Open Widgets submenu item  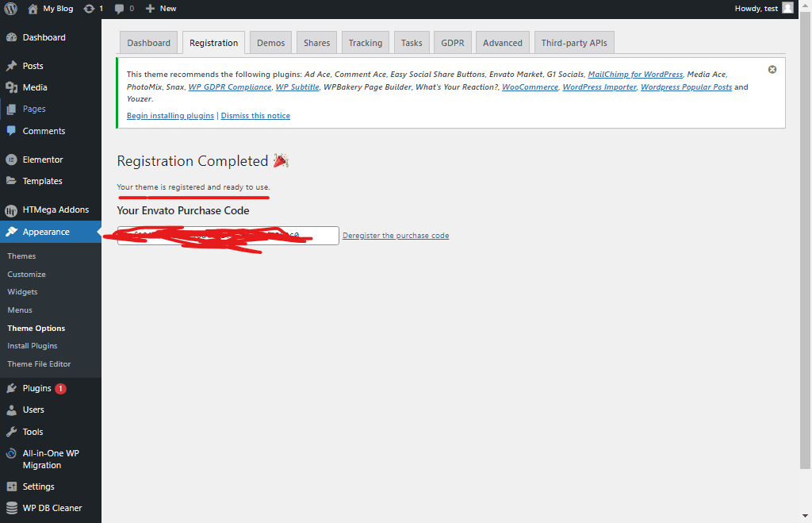click(x=22, y=292)
